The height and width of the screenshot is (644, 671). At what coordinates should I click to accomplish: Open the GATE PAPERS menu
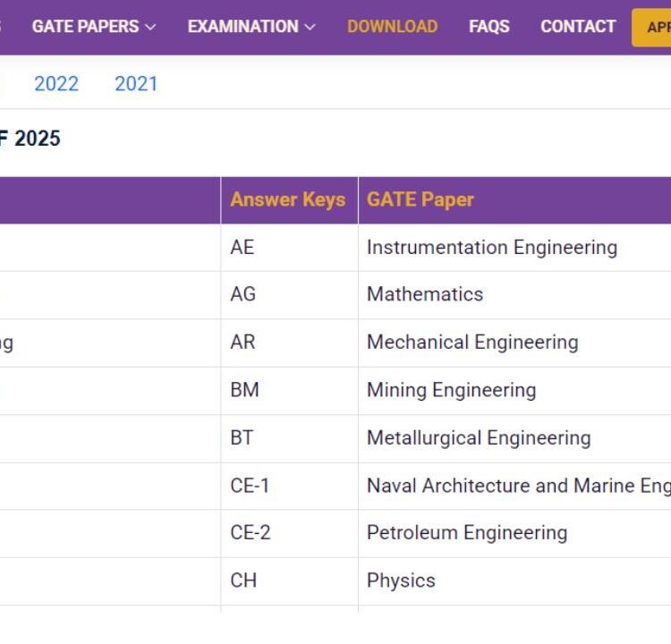86,27
